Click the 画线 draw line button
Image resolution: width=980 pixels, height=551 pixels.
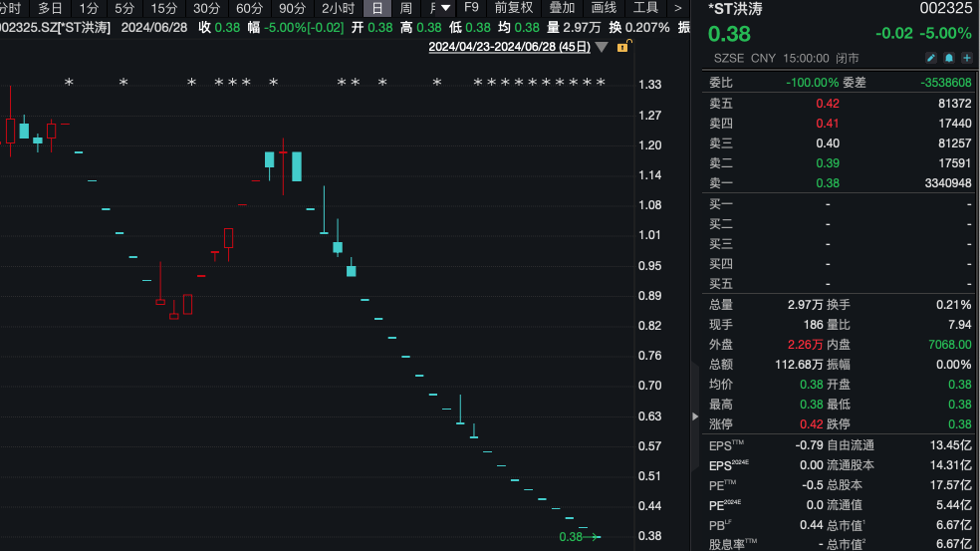tap(604, 8)
